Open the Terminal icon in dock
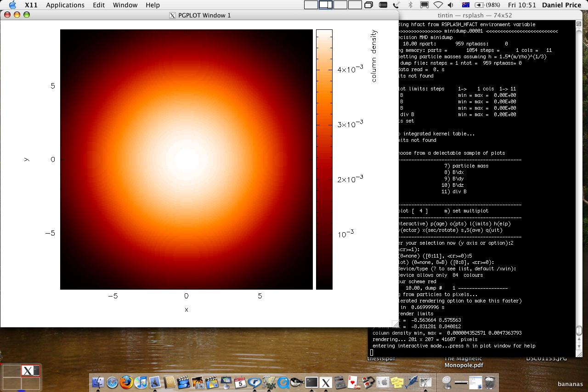 [x=311, y=382]
